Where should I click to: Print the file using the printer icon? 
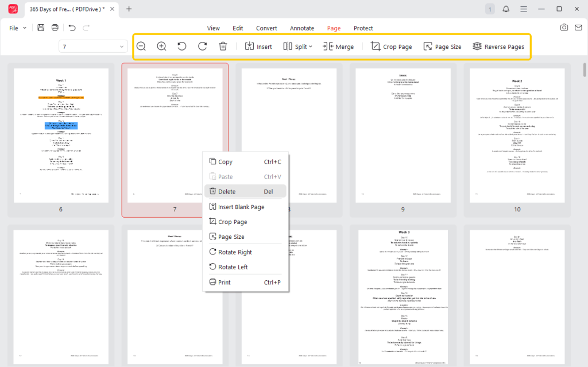pos(55,28)
